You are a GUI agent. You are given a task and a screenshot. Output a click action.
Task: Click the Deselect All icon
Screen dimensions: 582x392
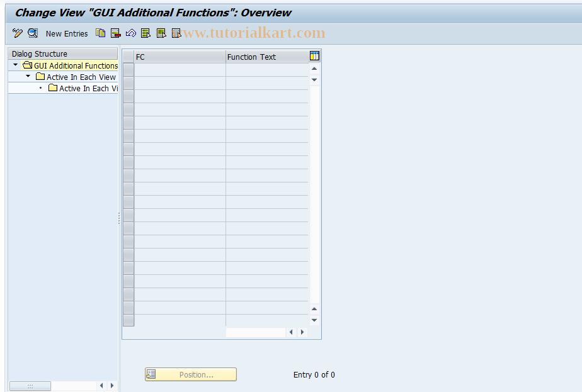176,33
